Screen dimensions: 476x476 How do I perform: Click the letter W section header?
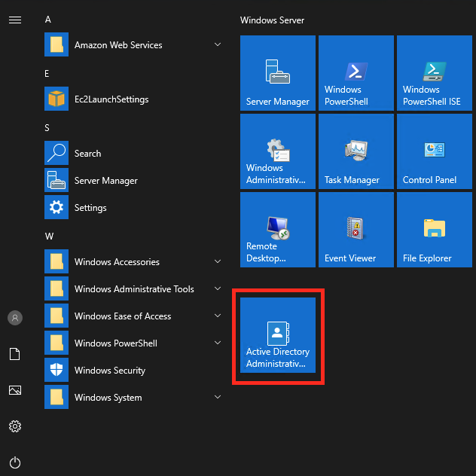tap(49, 236)
